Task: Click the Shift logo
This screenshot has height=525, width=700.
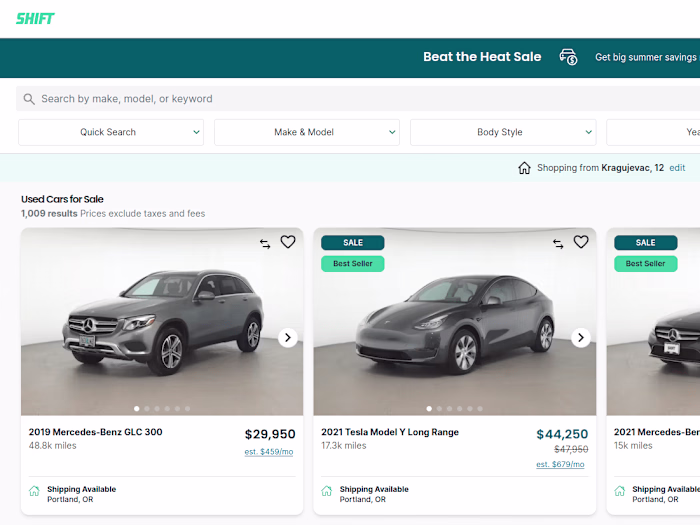Action: tap(35, 18)
